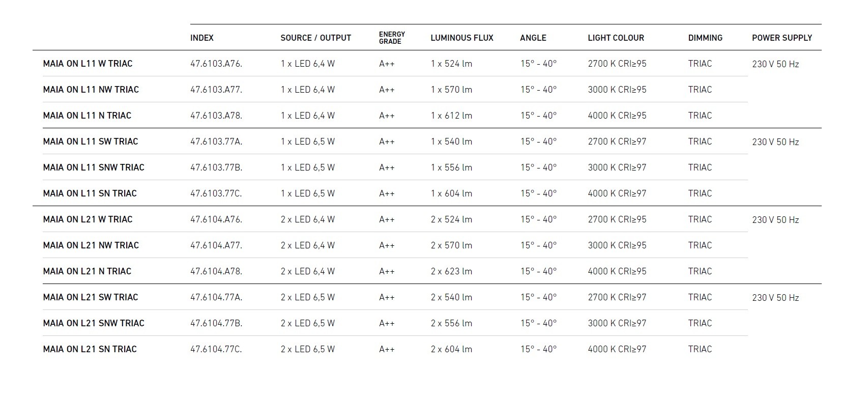This screenshot has width=868, height=396.
Task: Select index code 47.6104.77B.
Action: 216,323
